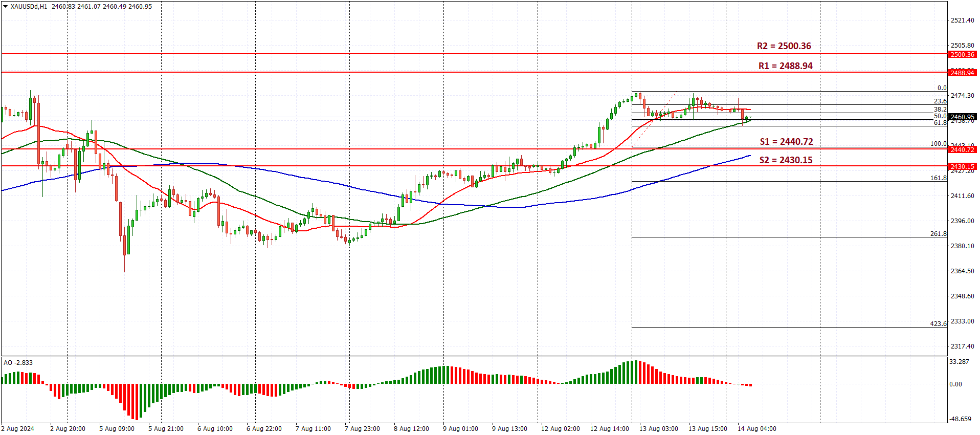Select the Fibonacci 161.8 level label

point(938,178)
